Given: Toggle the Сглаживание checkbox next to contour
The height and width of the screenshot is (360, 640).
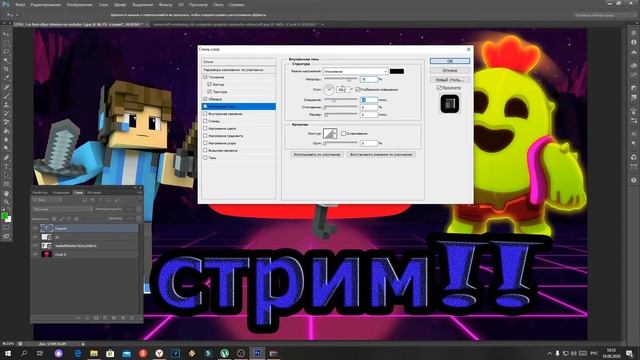Looking at the screenshot, I should (343, 133).
